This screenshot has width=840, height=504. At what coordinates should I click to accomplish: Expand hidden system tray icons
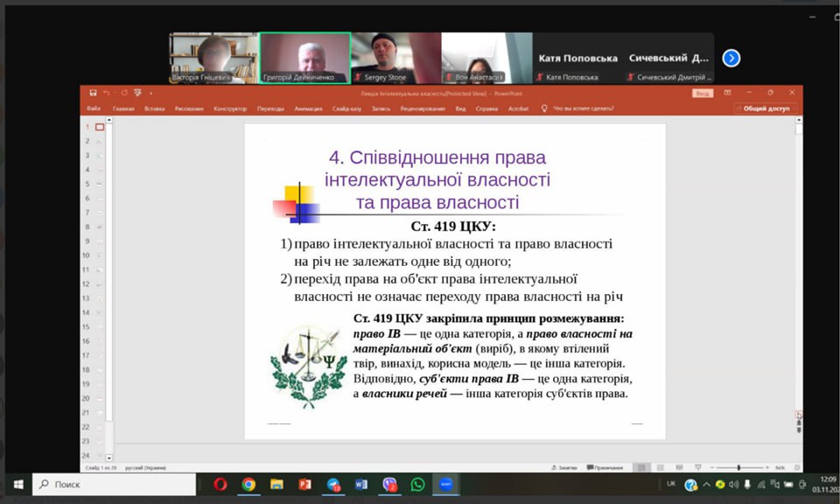(706, 484)
